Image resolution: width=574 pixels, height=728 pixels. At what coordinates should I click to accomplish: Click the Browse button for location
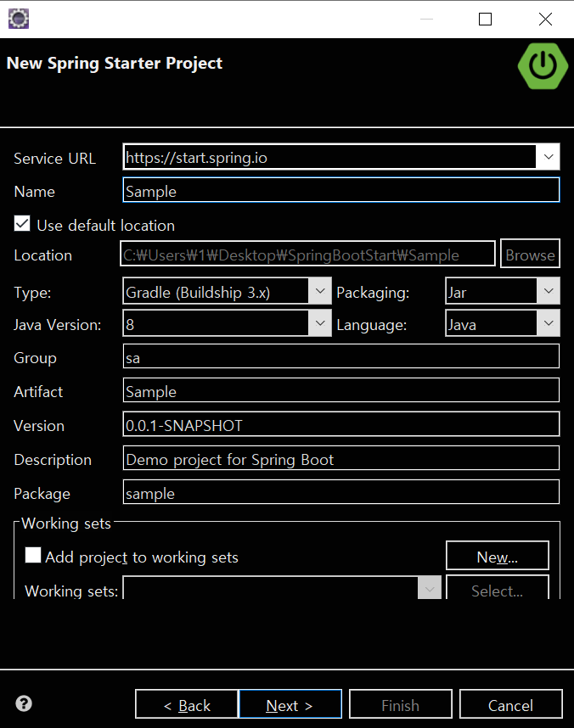[x=531, y=254]
